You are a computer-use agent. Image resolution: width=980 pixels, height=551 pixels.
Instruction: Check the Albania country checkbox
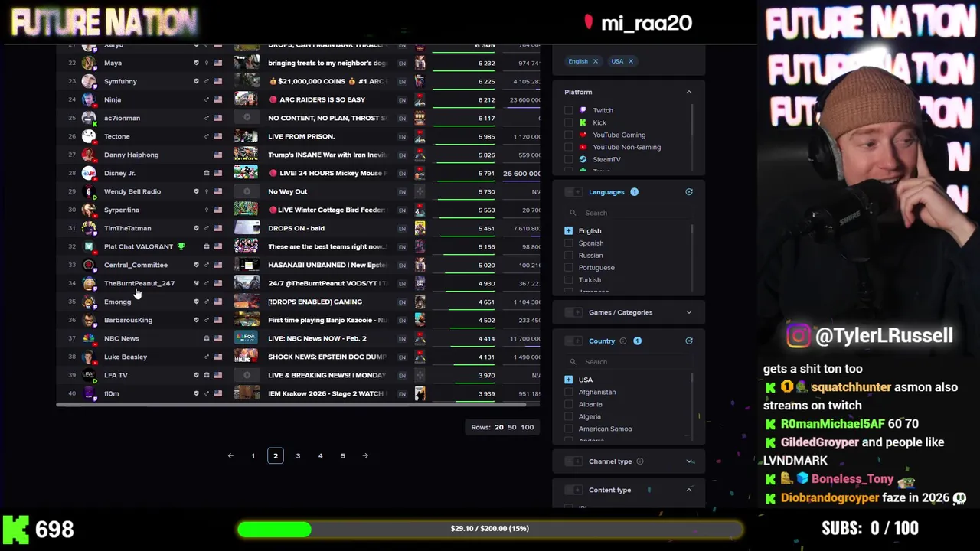coord(568,404)
